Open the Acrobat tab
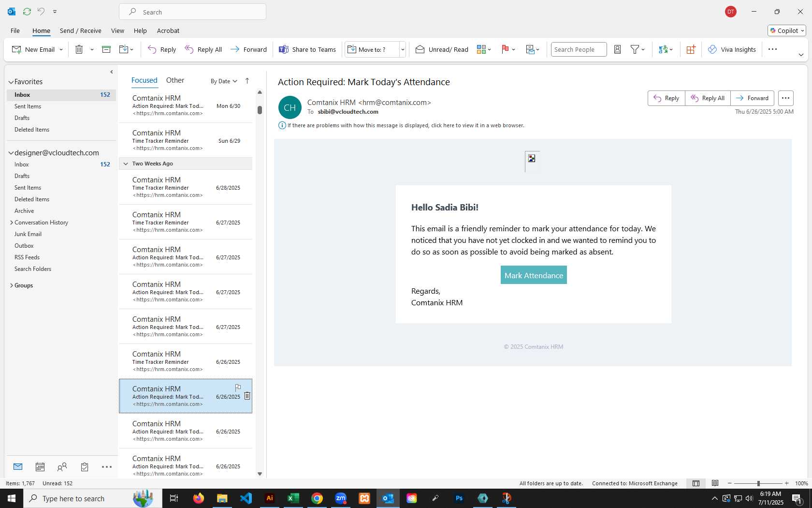This screenshot has height=508, width=812. 168,30
